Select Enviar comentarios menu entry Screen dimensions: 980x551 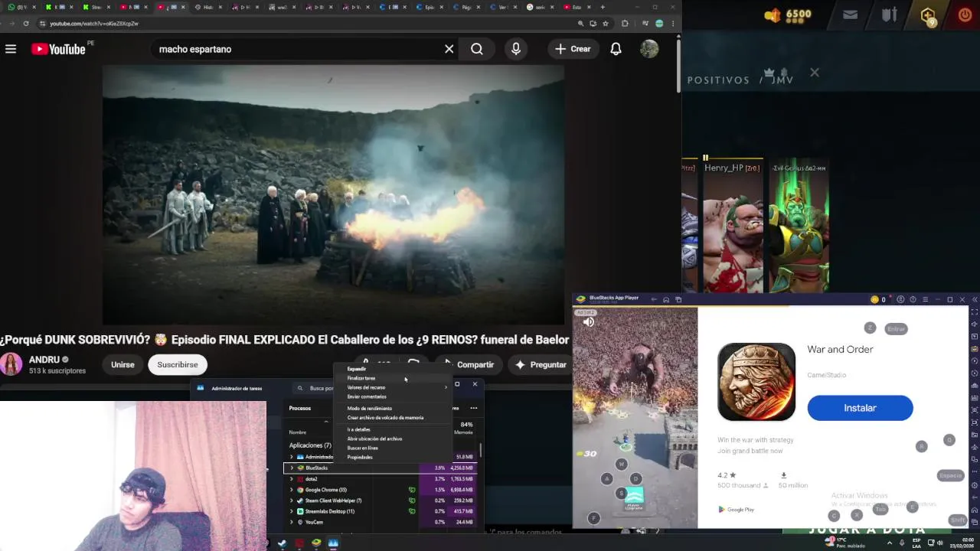(x=367, y=396)
